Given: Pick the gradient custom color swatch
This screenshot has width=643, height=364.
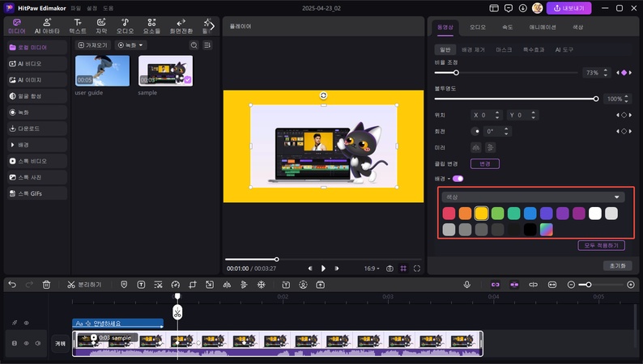Looking at the screenshot, I should tap(546, 230).
